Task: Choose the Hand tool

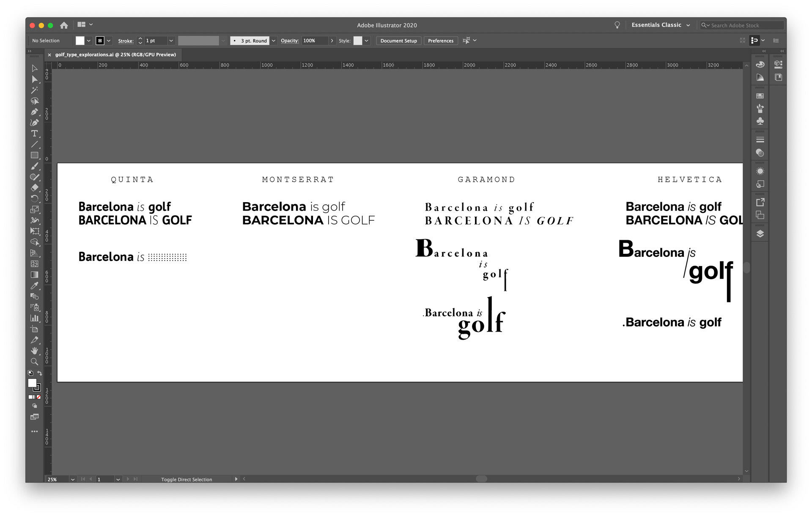Action: tap(34, 351)
